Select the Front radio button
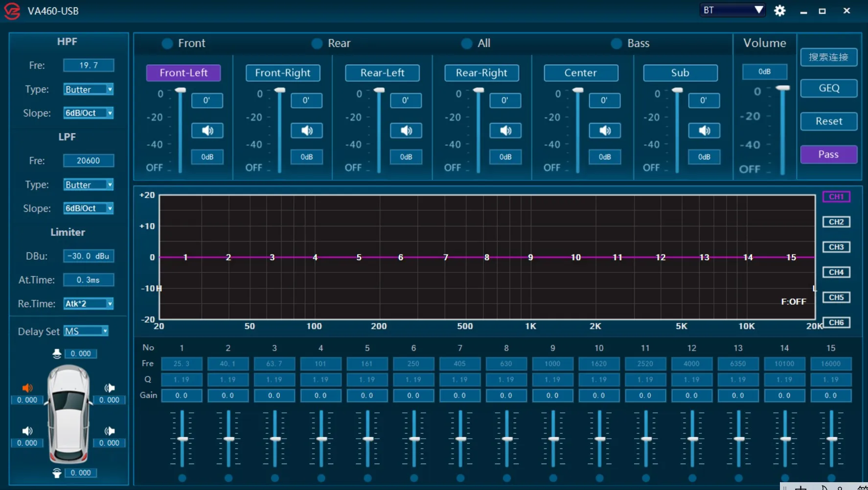Screen dimensions: 868x490 click(167, 44)
